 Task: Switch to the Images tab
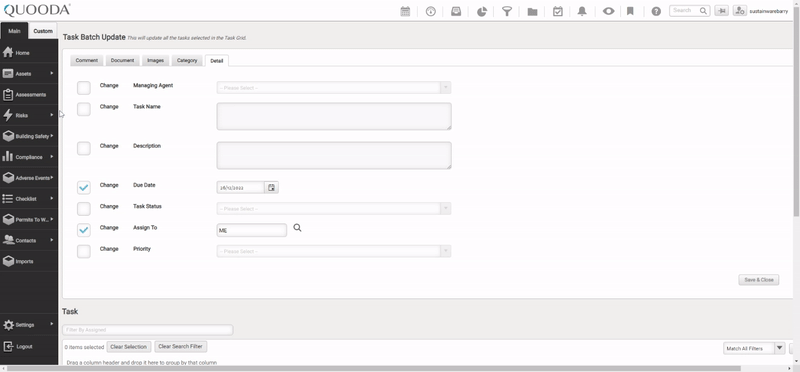(156, 60)
